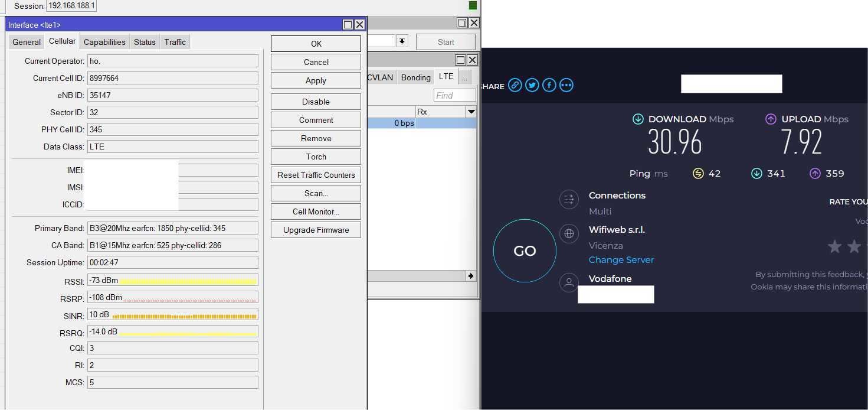
Task: Click the Change Server link
Action: pyautogui.click(x=621, y=260)
